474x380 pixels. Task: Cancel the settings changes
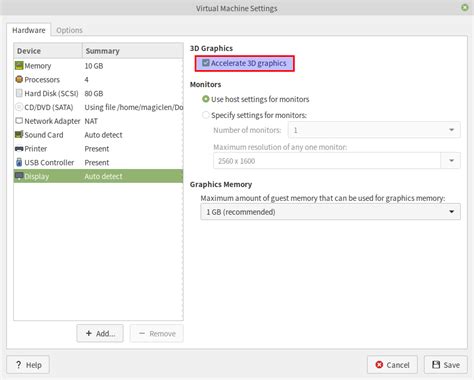(x=392, y=365)
